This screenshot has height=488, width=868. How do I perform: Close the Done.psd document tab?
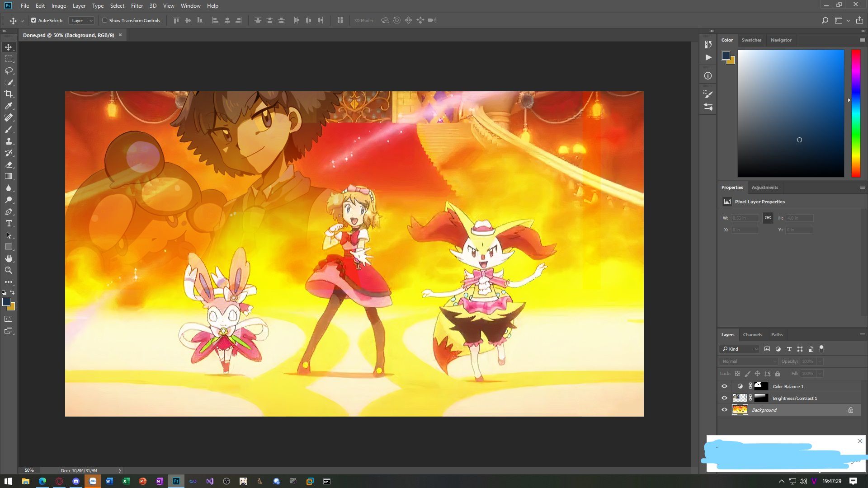[x=120, y=35]
